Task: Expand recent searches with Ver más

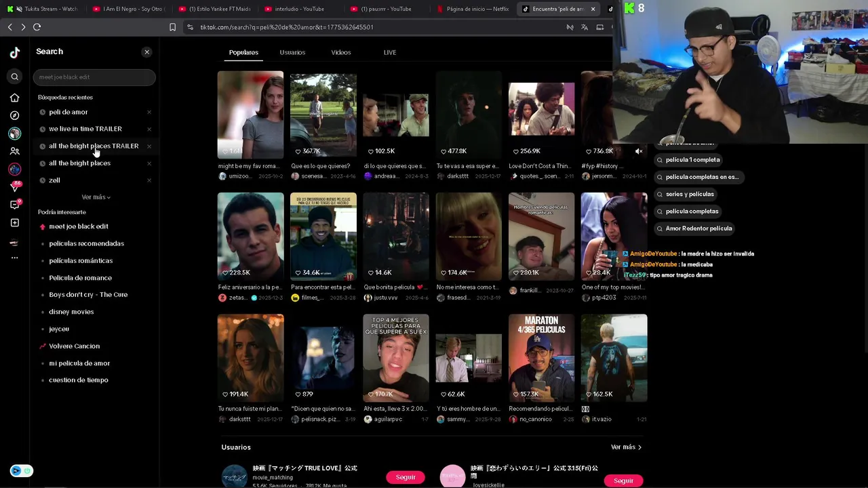Action: (96, 197)
